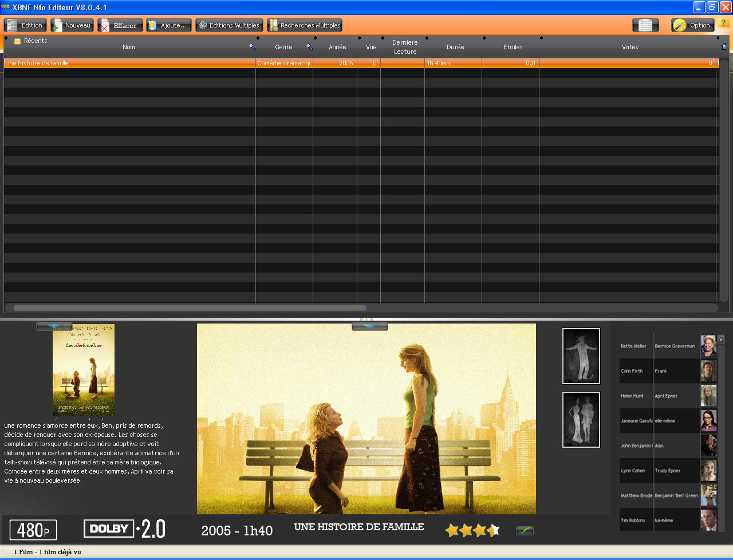Image resolution: width=733 pixels, height=560 pixels.
Task: Open the large fanart image
Action: tap(366, 419)
